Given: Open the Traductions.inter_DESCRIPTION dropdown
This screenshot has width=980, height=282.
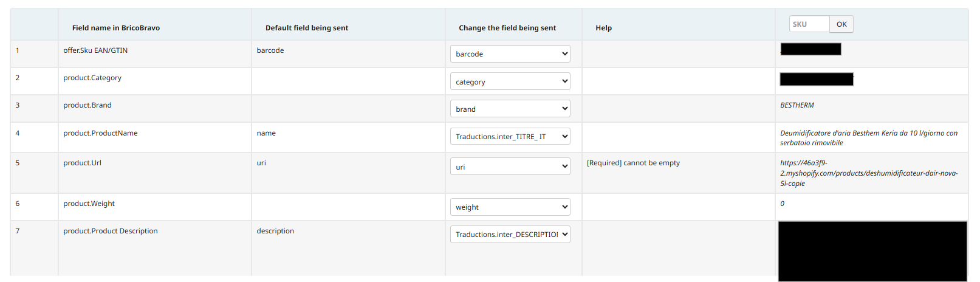Looking at the screenshot, I should pos(510,234).
